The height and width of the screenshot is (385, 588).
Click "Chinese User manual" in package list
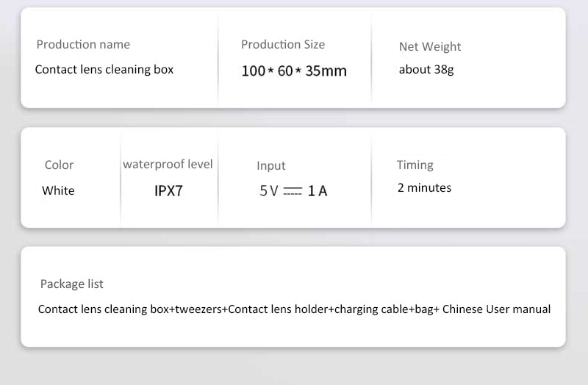pos(496,309)
